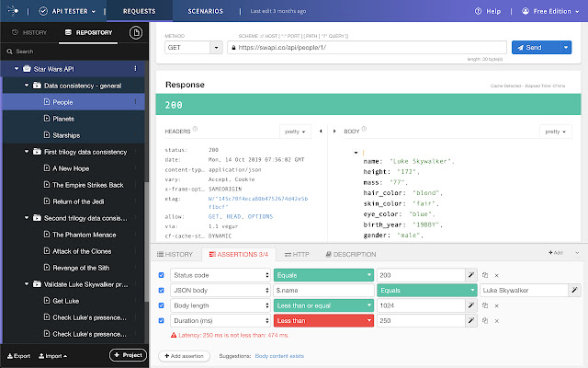
Task: Click the request URL input field
Action: 367,47
